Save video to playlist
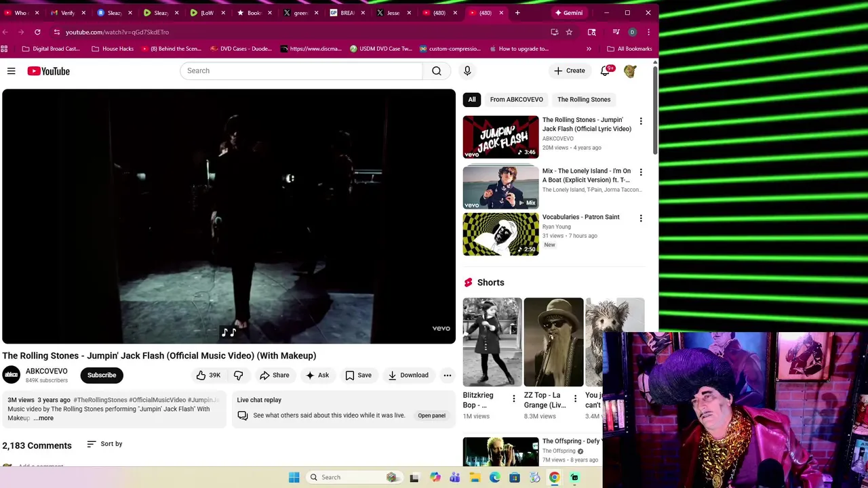 click(358, 375)
